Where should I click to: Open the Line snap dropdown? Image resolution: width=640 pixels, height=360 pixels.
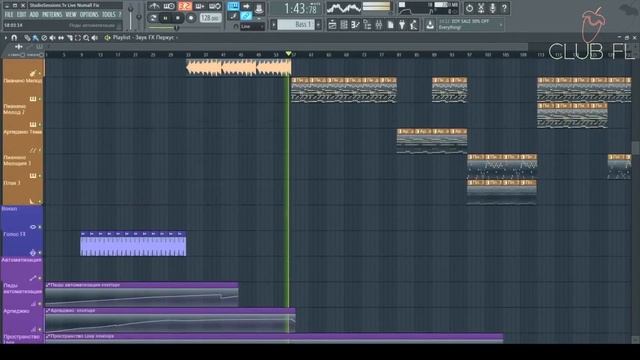pyautogui.click(x=252, y=27)
